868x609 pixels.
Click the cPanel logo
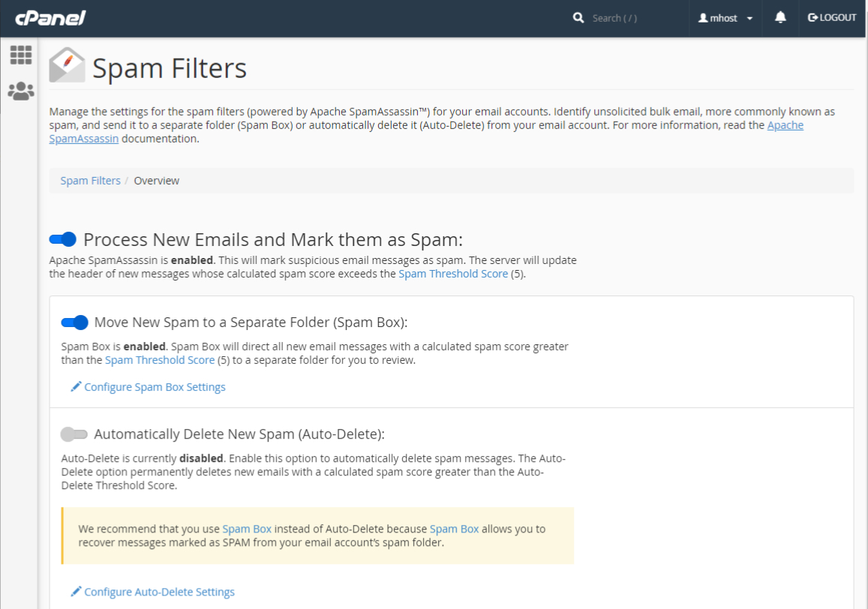pos(50,18)
